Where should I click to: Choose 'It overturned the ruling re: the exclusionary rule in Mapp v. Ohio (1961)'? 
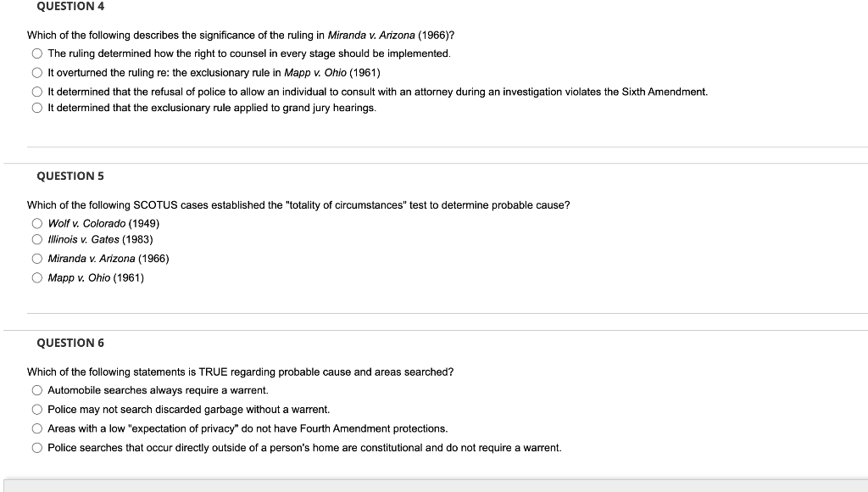coord(37,71)
